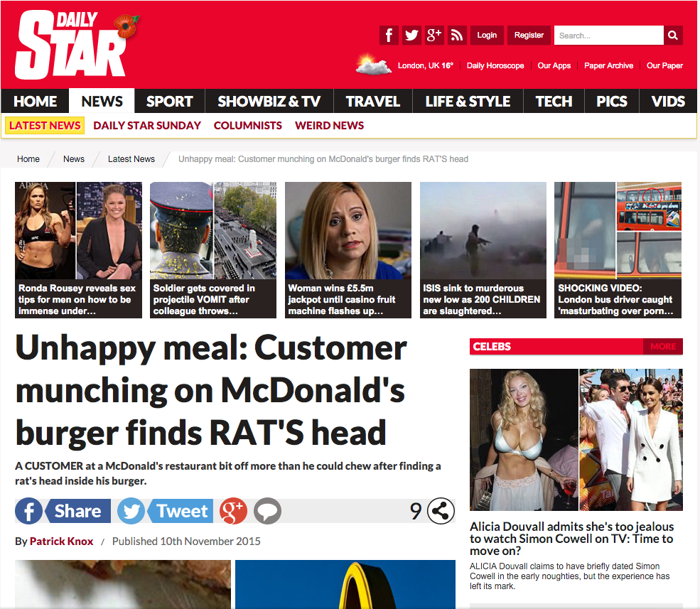
Task: Click MORE in the Celebs panel
Action: point(663,347)
